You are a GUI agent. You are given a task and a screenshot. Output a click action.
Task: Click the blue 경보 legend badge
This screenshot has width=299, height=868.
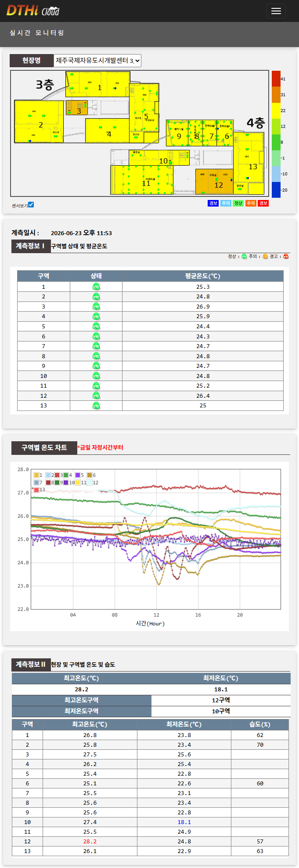[x=213, y=203]
